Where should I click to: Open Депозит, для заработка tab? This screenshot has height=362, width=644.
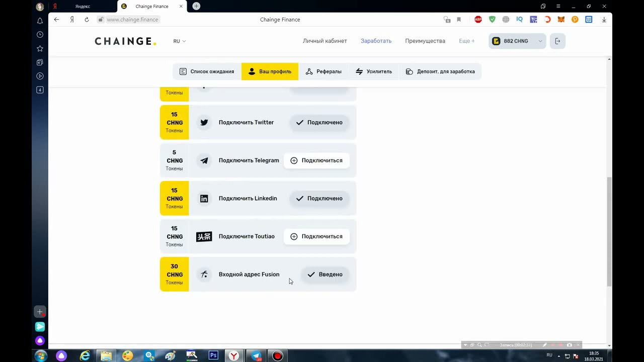[x=440, y=71]
